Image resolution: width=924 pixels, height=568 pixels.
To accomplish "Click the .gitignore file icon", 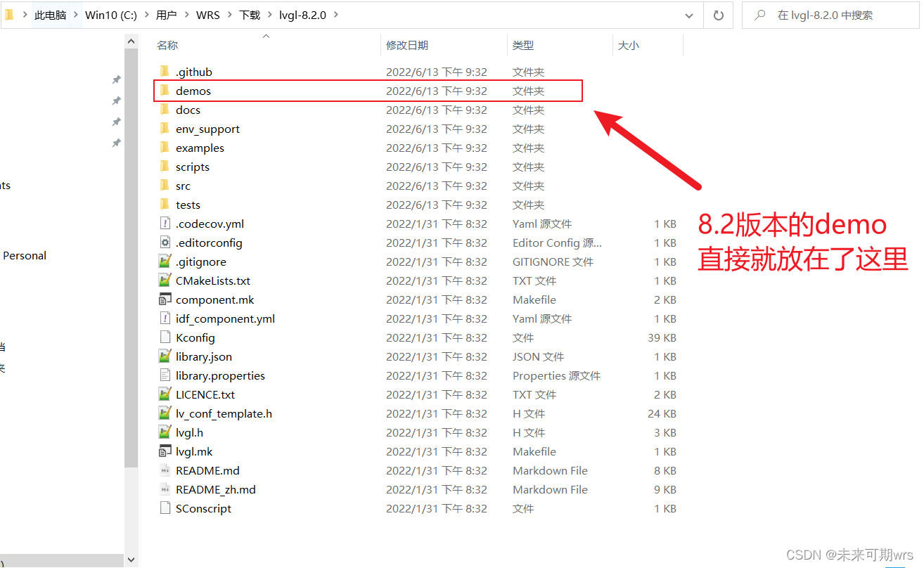I will (x=165, y=262).
